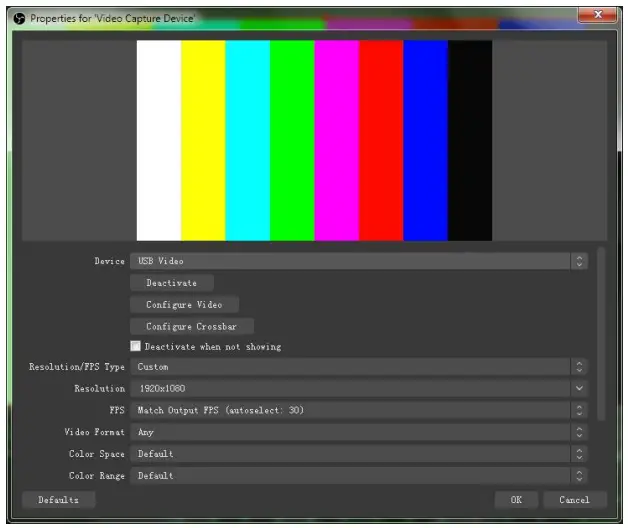This screenshot has width=628, height=528.
Task: Open Color Range dropdown set to Default
Action: [x=358, y=476]
